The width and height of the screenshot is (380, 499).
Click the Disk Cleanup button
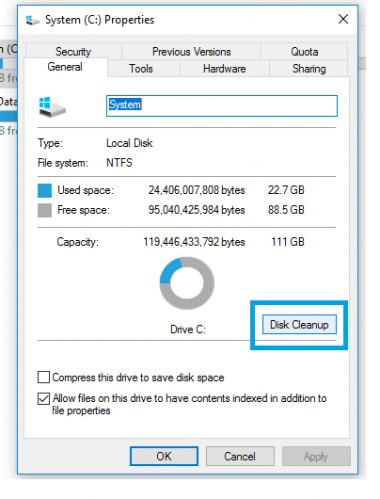click(299, 324)
